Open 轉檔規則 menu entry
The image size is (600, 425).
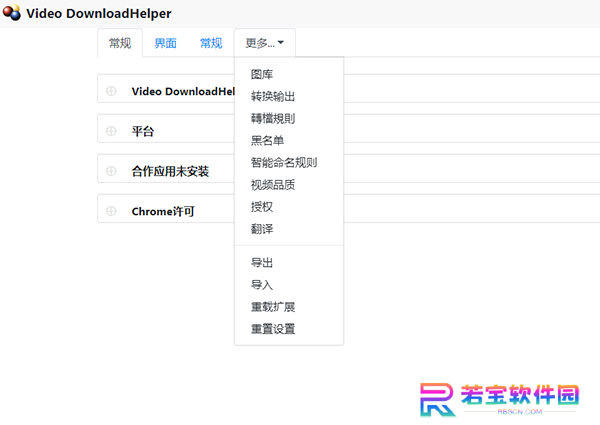(289, 119)
